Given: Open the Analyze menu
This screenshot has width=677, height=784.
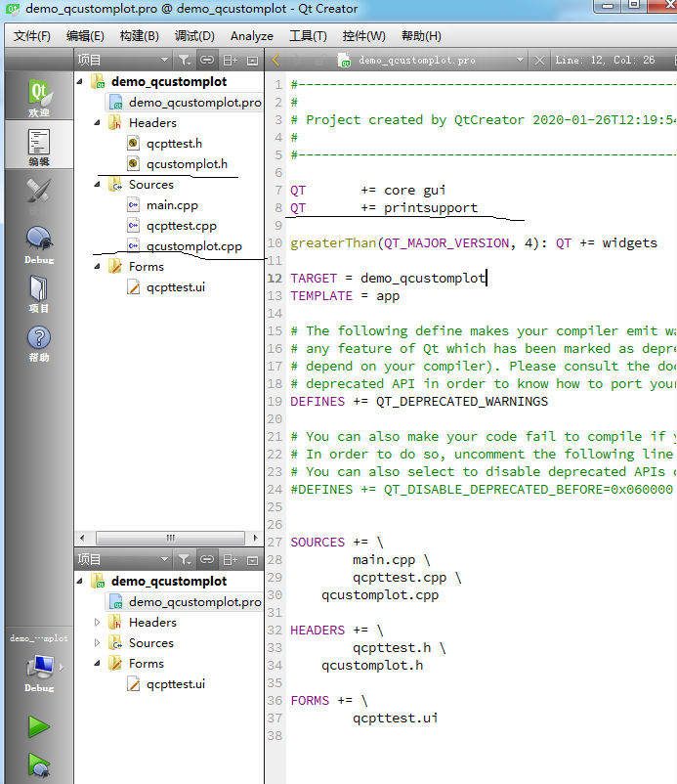Looking at the screenshot, I should (x=252, y=36).
